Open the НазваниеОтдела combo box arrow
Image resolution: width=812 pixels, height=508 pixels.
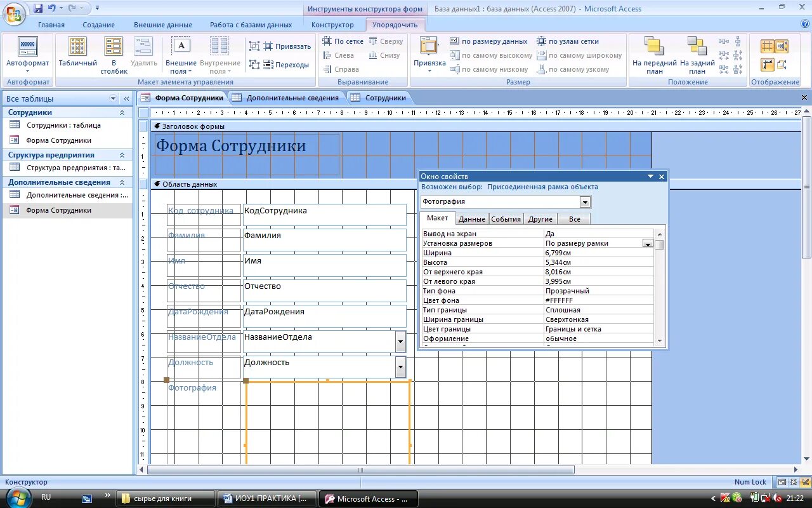[400, 342]
